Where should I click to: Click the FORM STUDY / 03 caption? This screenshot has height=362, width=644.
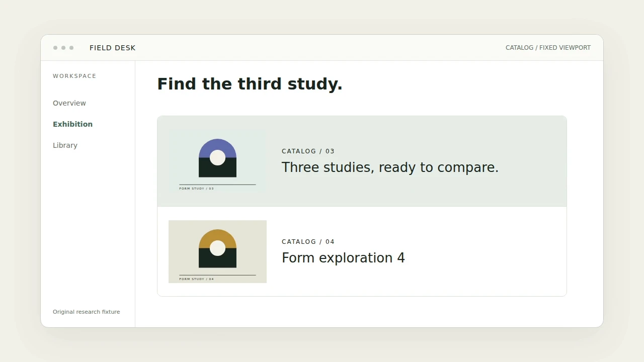(x=197, y=189)
